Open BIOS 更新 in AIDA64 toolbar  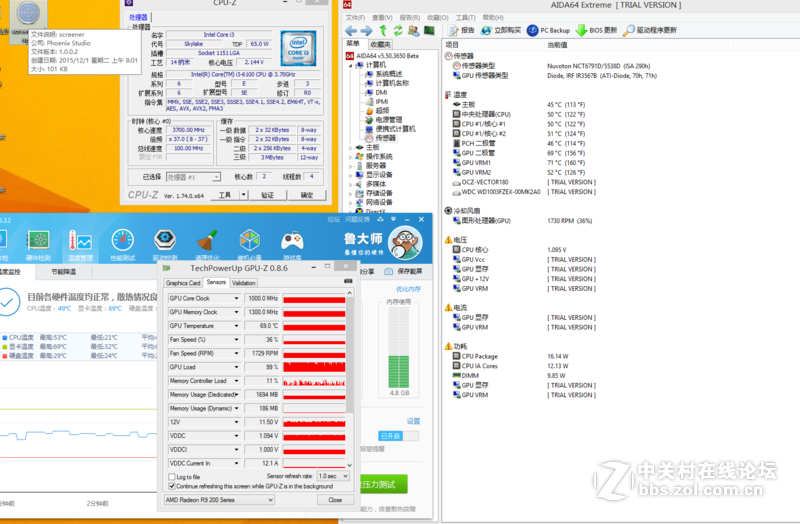[596, 31]
